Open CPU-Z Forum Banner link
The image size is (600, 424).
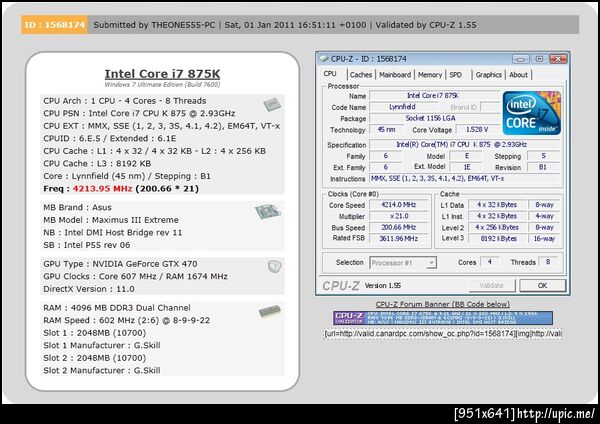(443, 304)
